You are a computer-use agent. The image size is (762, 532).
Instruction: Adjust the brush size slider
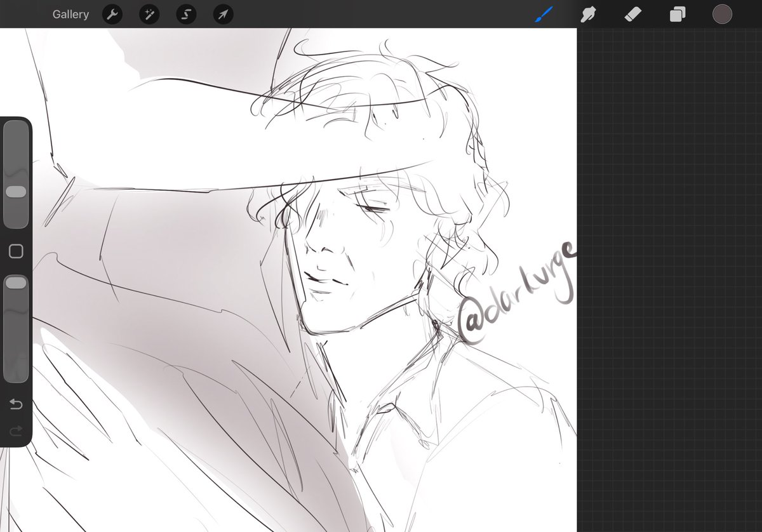(x=16, y=175)
